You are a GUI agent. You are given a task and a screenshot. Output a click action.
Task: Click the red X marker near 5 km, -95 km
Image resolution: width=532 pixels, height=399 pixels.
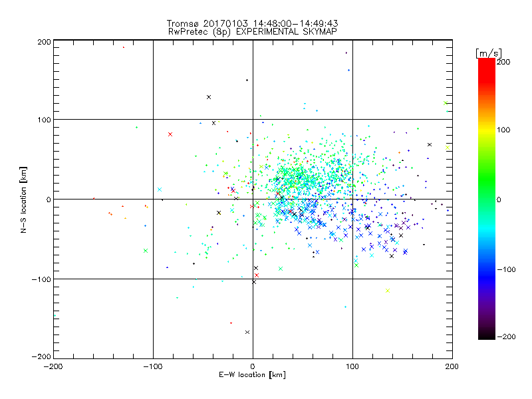click(x=257, y=275)
